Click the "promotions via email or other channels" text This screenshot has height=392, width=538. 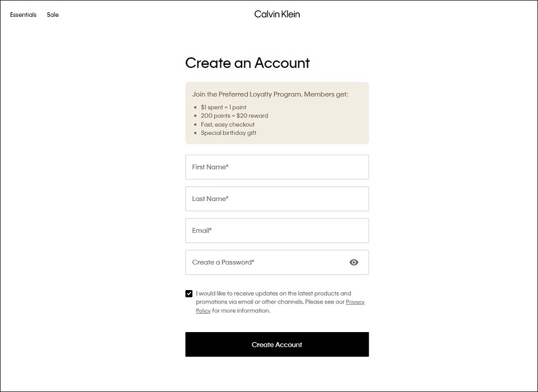pos(249,302)
